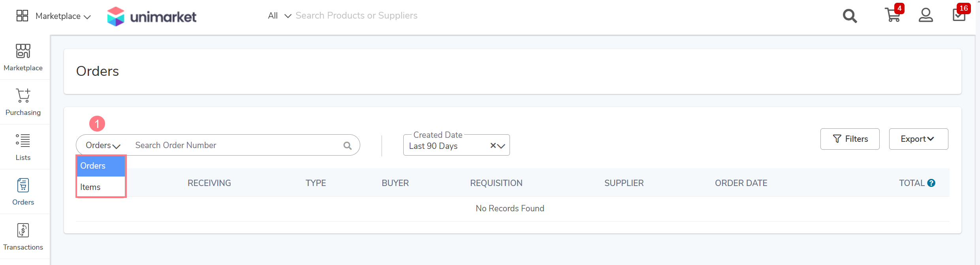Open the Export dropdown button
Screen dimensions: 980x265
pyautogui.click(x=918, y=139)
